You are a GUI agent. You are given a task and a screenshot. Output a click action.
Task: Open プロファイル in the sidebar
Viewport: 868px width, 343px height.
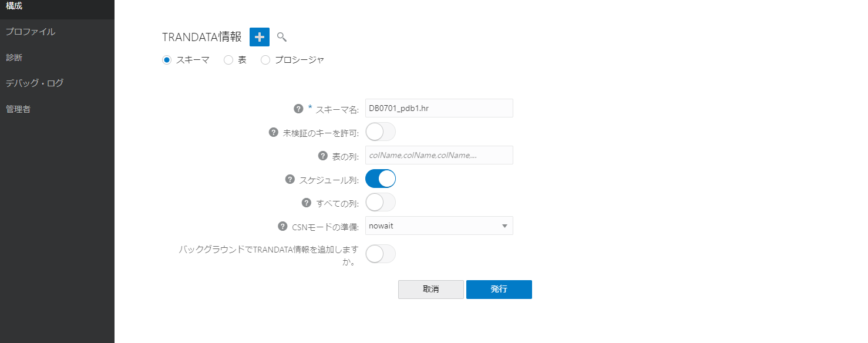point(31,32)
